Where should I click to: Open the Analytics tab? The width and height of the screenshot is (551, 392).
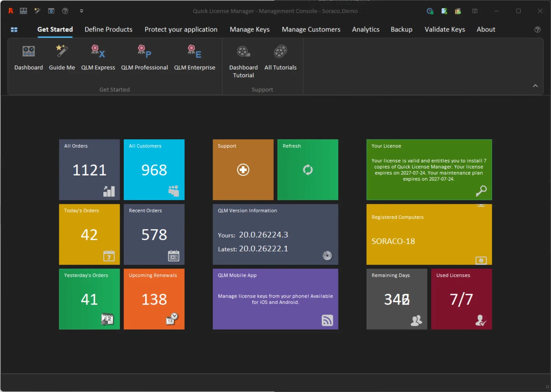[x=366, y=30]
